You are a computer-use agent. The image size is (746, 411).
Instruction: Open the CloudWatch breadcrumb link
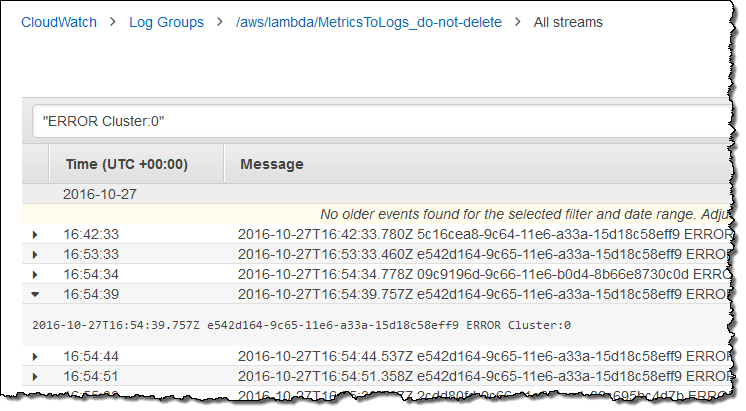coord(59,21)
